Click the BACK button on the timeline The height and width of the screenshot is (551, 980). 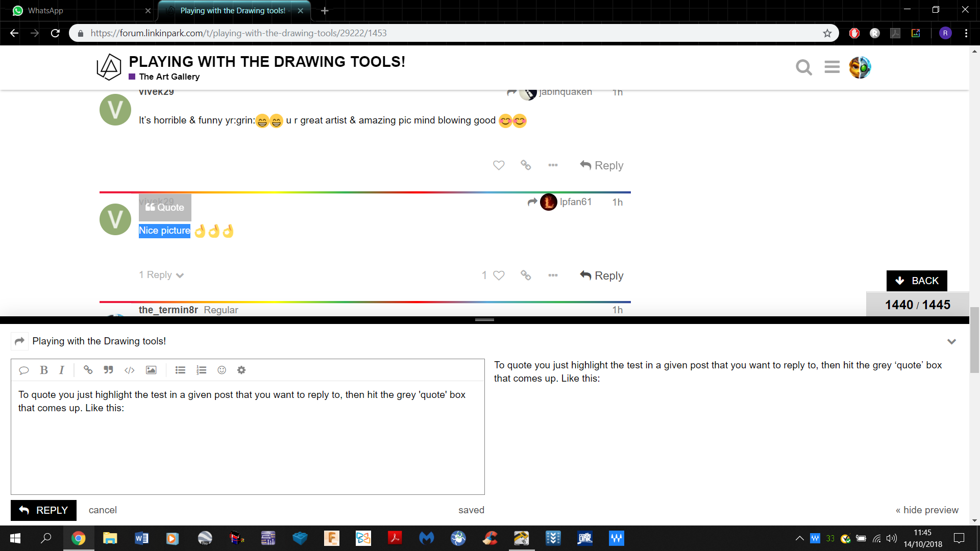[917, 281]
